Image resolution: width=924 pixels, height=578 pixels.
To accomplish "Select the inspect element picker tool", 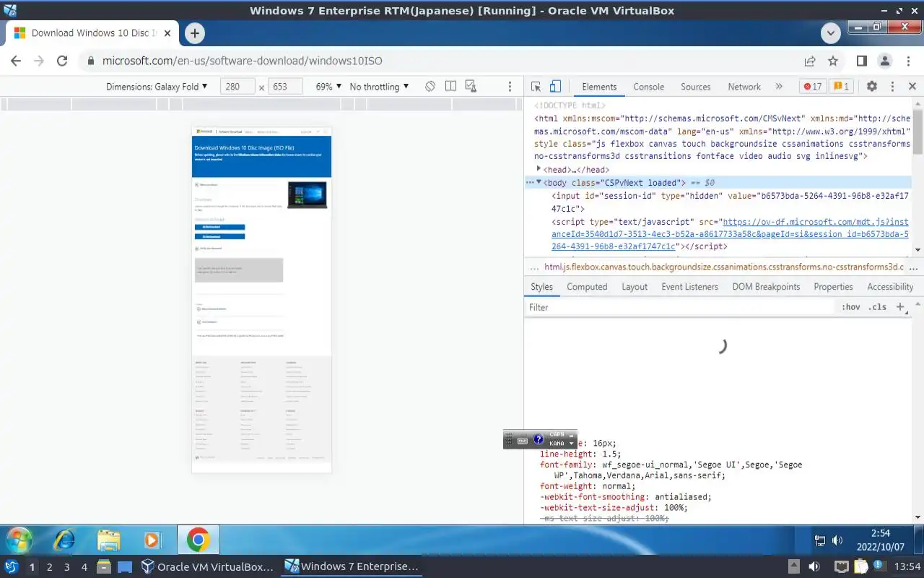I will pos(536,87).
